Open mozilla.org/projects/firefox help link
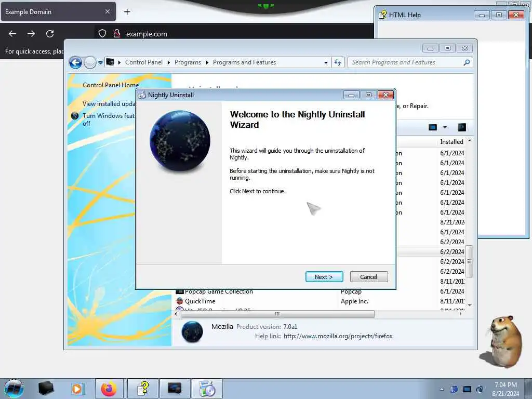The height and width of the screenshot is (399, 532). [x=338, y=336]
